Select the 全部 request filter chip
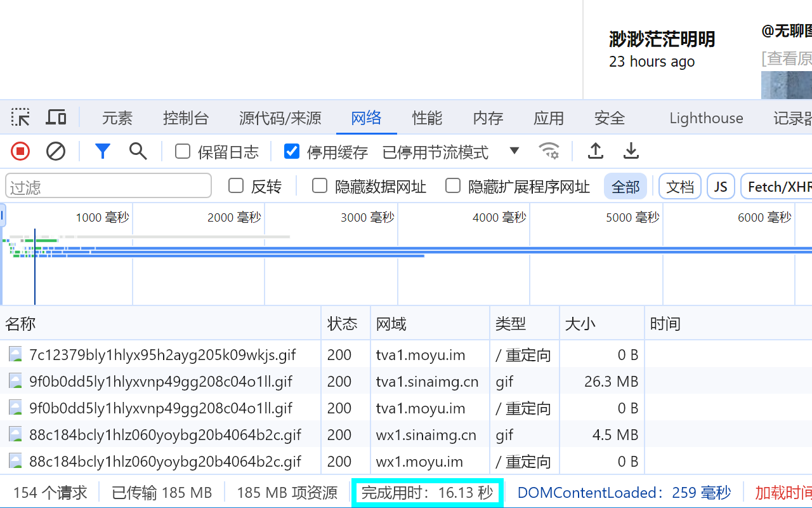812x508 pixels. (625, 186)
